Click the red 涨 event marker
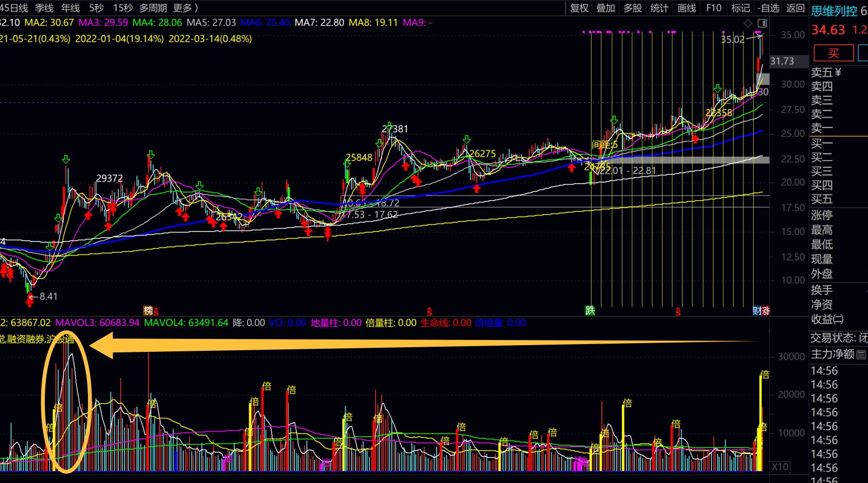Screen dimensions: 868x483 pyautogui.click(x=766, y=310)
